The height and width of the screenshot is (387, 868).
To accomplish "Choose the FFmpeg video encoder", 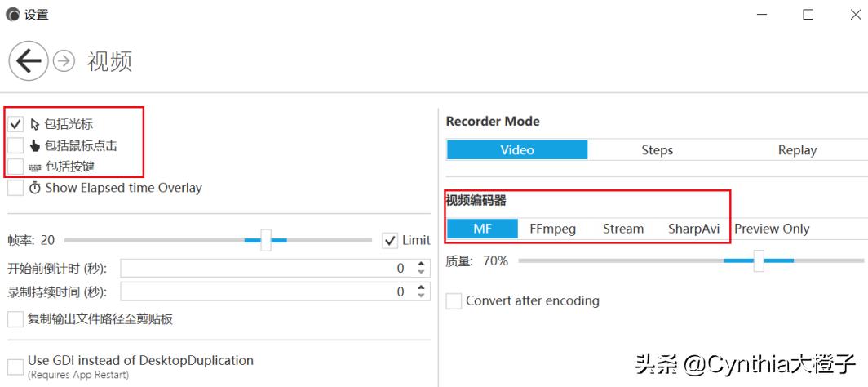I will coord(552,229).
